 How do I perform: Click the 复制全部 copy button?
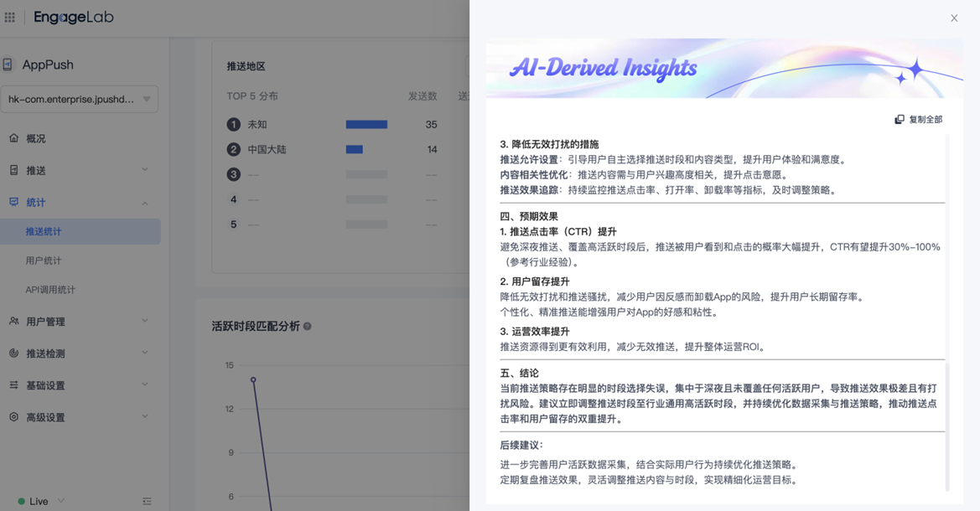point(919,120)
